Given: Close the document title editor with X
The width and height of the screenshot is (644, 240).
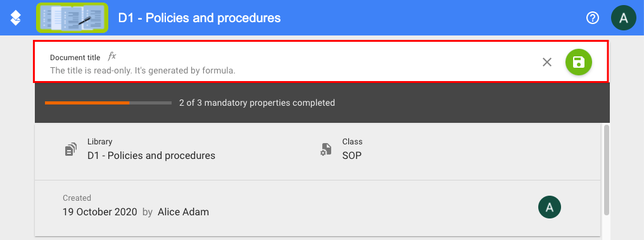Looking at the screenshot, I should point(546,63).
